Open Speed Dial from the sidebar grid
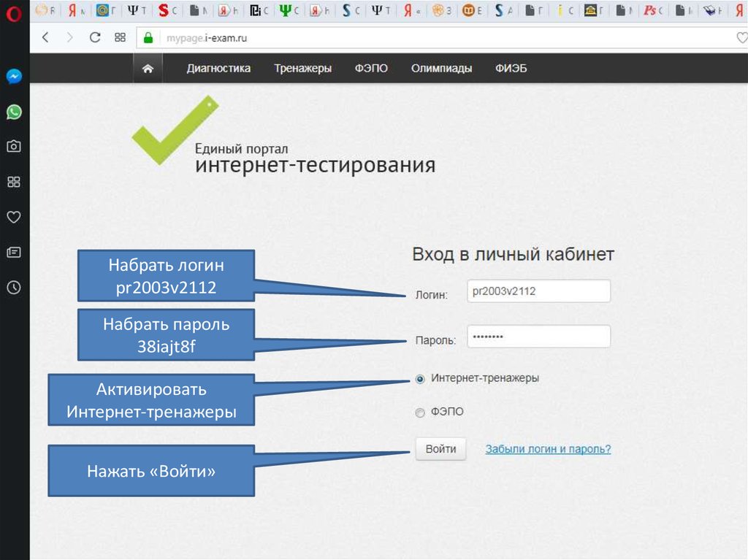 [x=14, y=182]
